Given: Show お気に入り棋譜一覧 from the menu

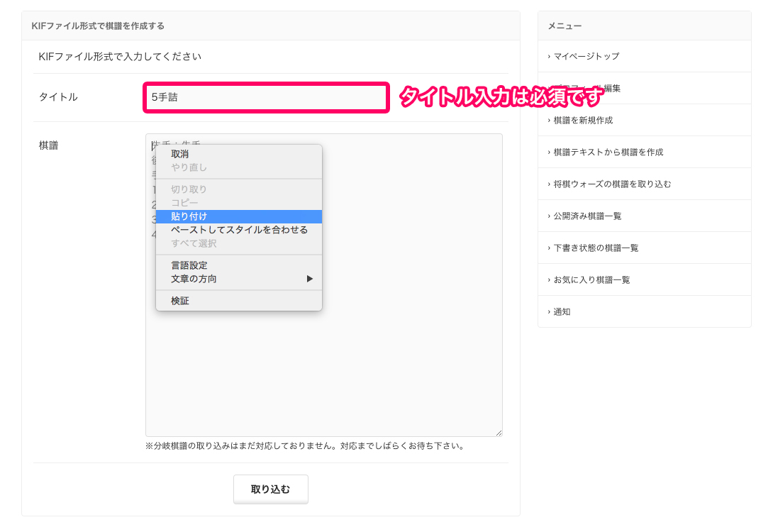Looking at the screenshot, I should pyautogui.click(x=591, y=279).
